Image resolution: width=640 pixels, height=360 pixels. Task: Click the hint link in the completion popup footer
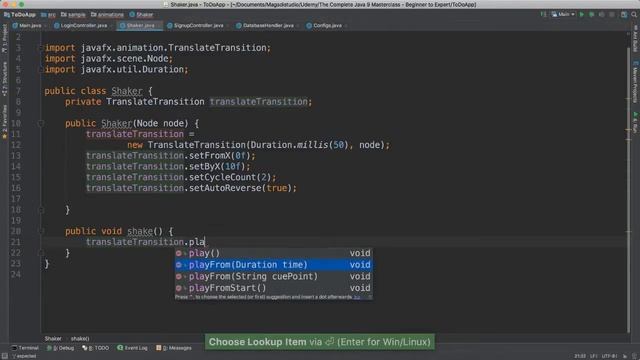coord(357,297)
